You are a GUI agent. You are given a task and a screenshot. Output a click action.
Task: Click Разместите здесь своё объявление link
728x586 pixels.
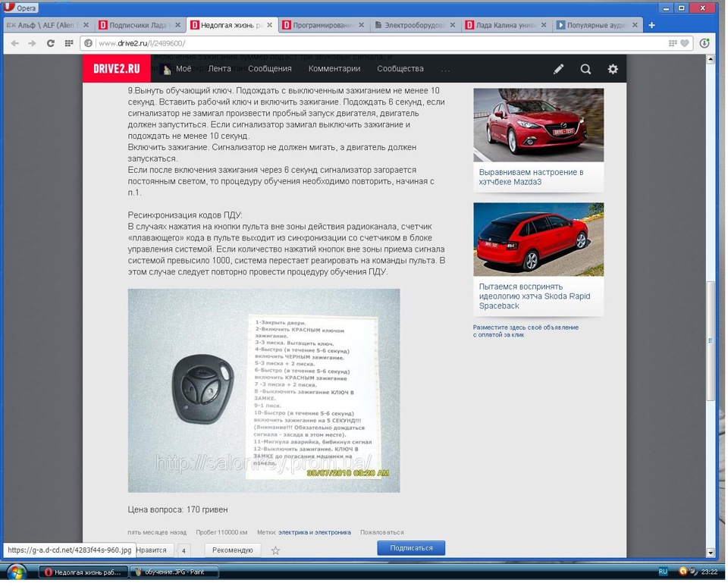[526, 331]
